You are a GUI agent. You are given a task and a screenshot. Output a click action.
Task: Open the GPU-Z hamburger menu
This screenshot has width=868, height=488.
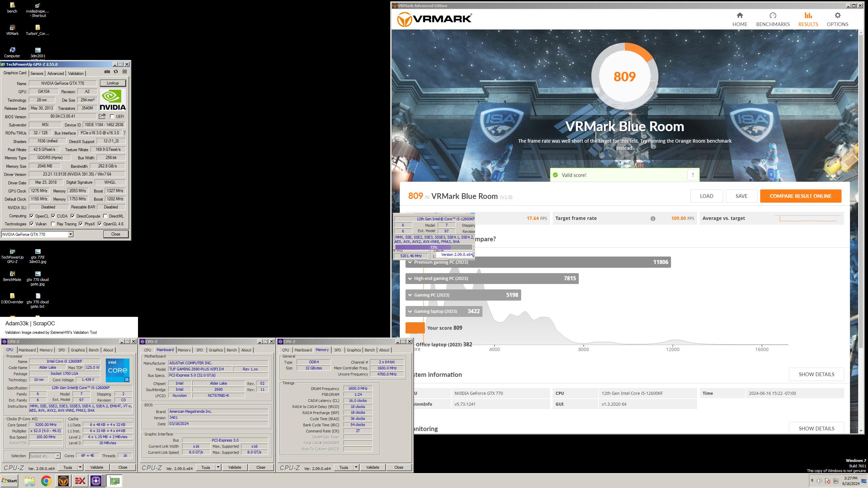click(x=125, y=72)
